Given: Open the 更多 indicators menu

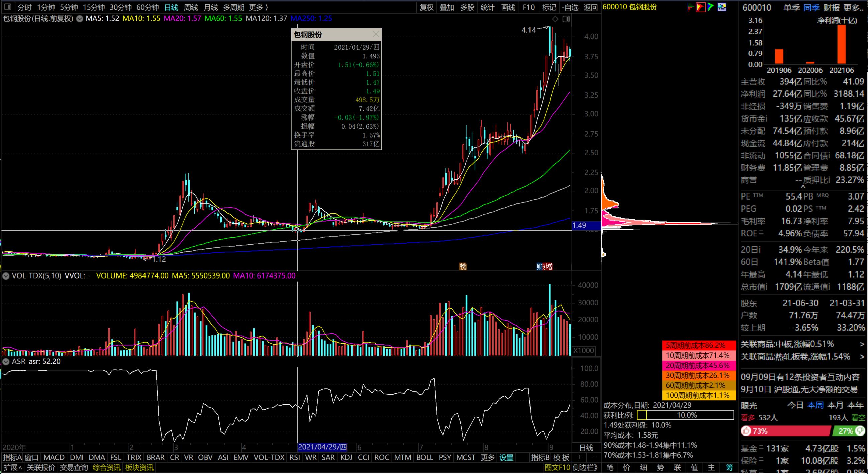Looking at the screenshot, I should pyautogui.click(x=487, y=458).
